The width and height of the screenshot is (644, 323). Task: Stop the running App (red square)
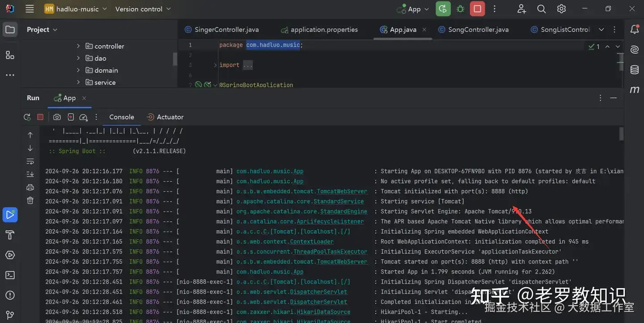pos(477,9)
